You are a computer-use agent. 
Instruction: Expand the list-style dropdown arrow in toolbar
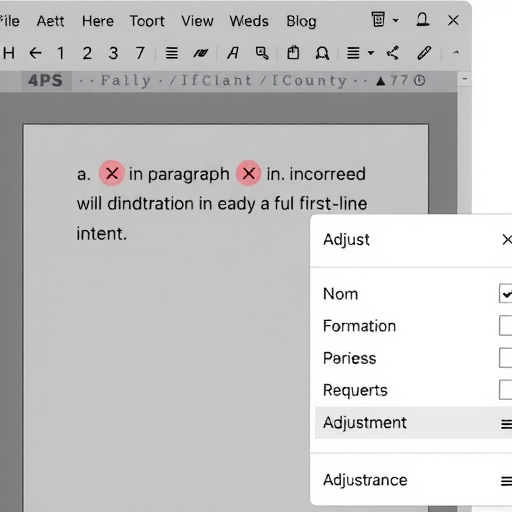pyautogui.click(x=371, y=53)
